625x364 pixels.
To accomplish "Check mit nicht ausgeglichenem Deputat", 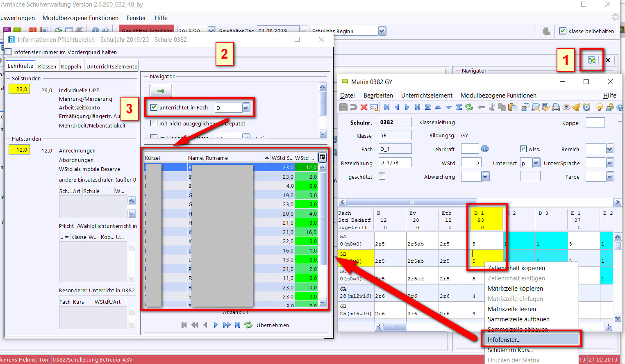I will tap(154, 123).
